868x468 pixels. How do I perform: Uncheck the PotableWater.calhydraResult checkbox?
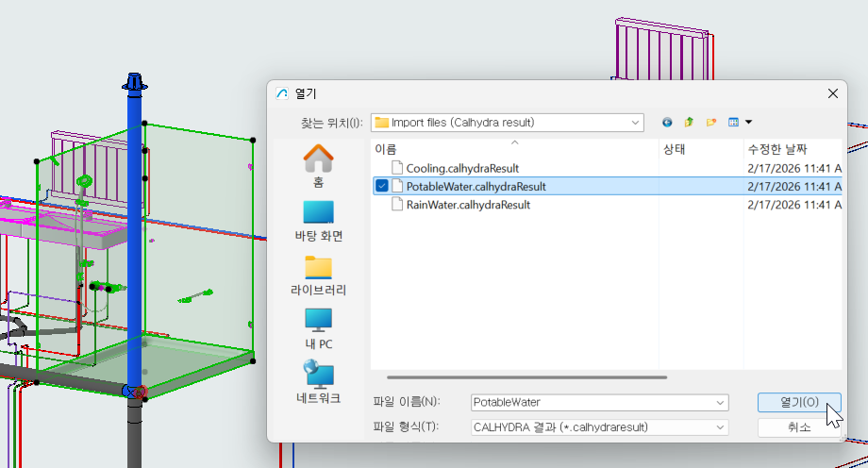(381, 186)
